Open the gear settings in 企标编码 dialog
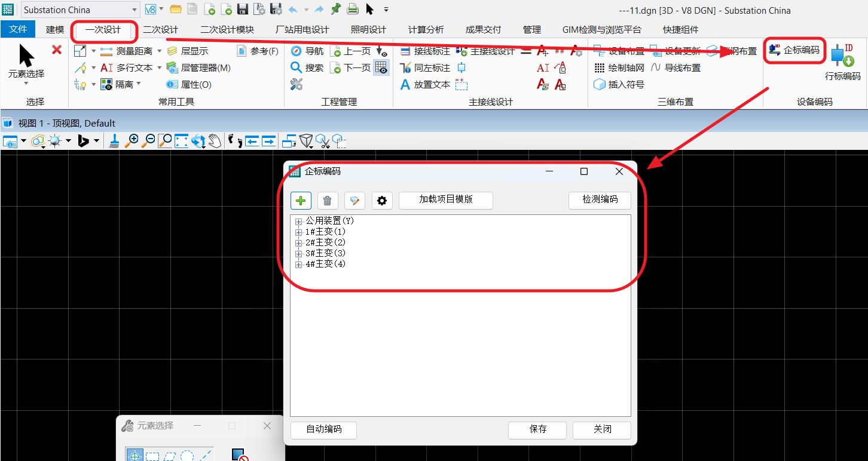The height and width of the screenshot is (461, 868). coord(382,201)
